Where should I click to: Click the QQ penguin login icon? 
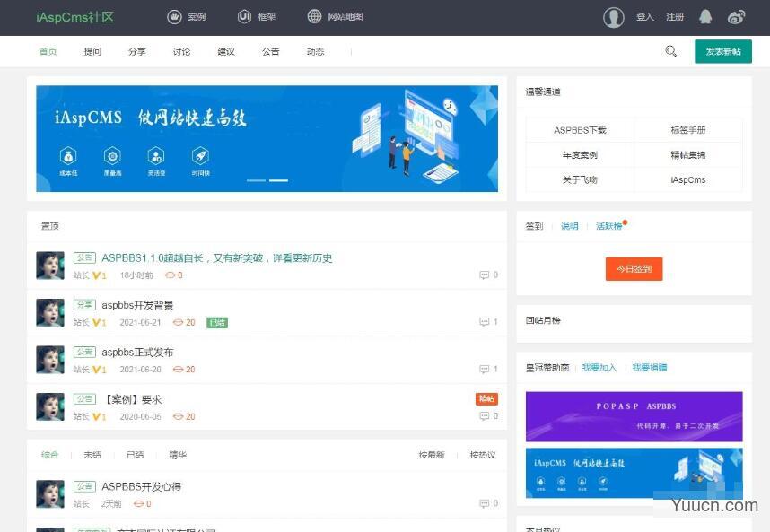[705, 17]
